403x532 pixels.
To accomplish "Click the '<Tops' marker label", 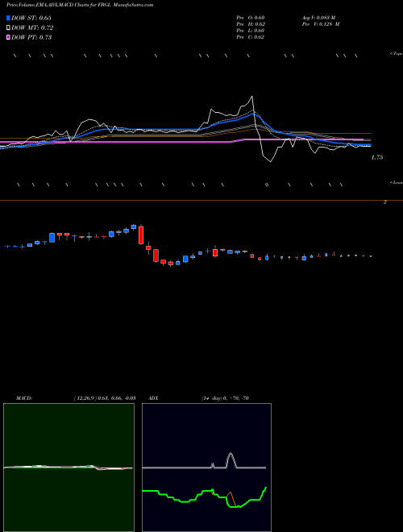I will pos(396,54).
